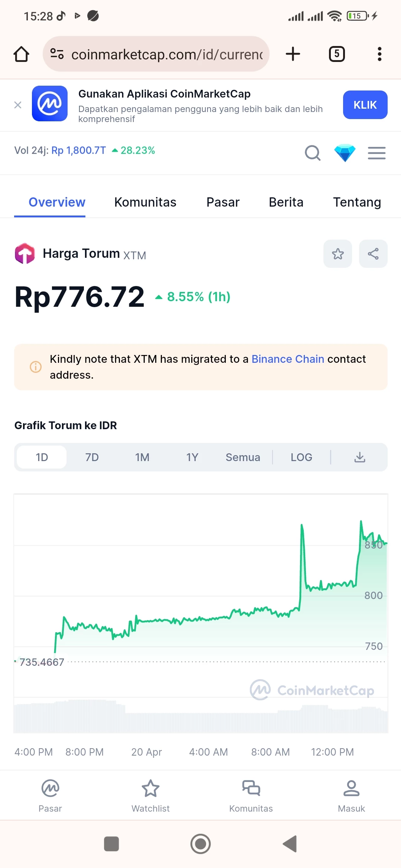Image resolution: width=401 pixels, height=868 pixels.
Task: Switch to the Komunitas tab
Action: point(145,202)
